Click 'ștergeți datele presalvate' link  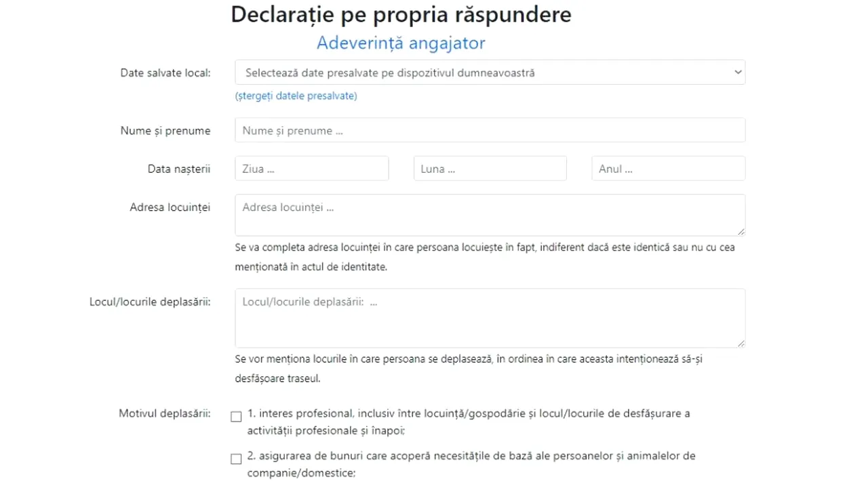point(296,96)
